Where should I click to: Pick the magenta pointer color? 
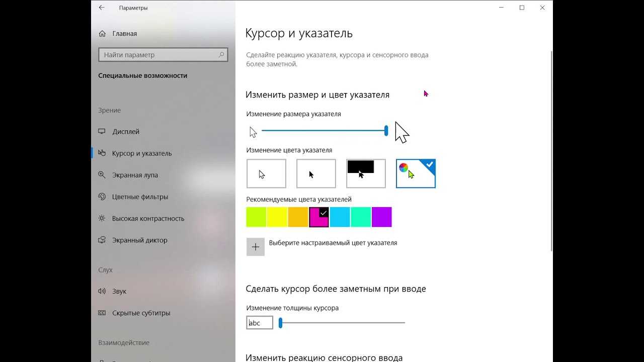coord(319,217)
